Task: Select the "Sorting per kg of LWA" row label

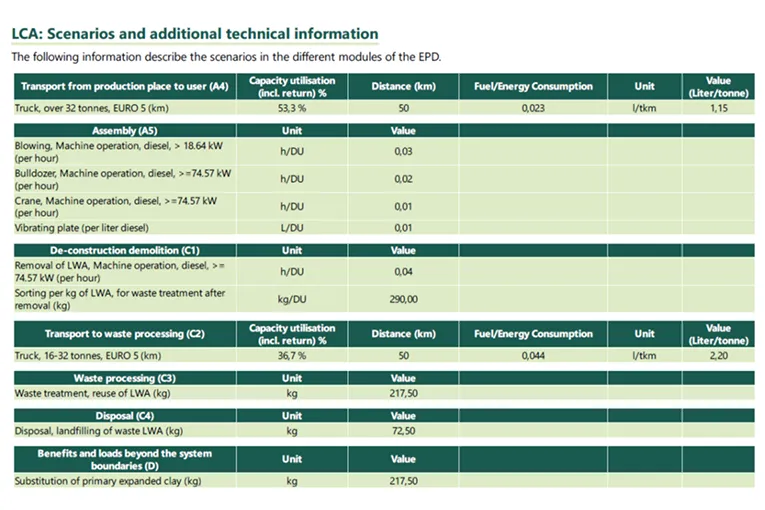Action: pos(120,299)
